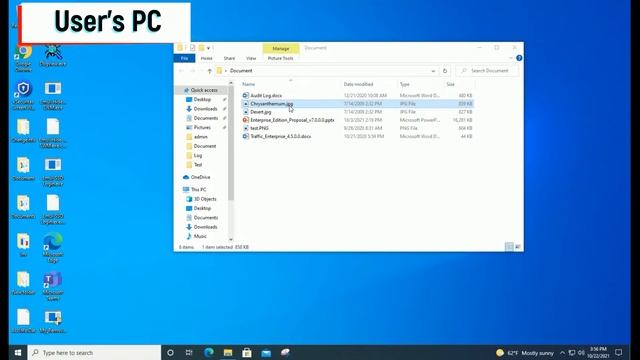Click the Music note icon in sidebar
Viewport: 640px width, 360px height.
tap(189, 236)
